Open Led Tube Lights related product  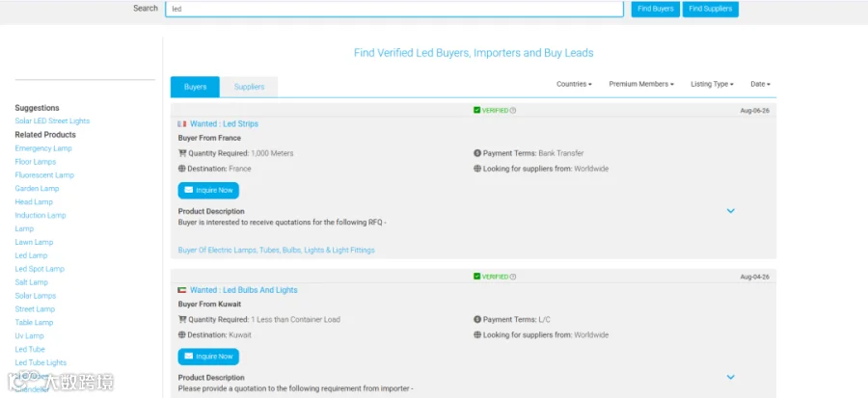click(41, 362)
